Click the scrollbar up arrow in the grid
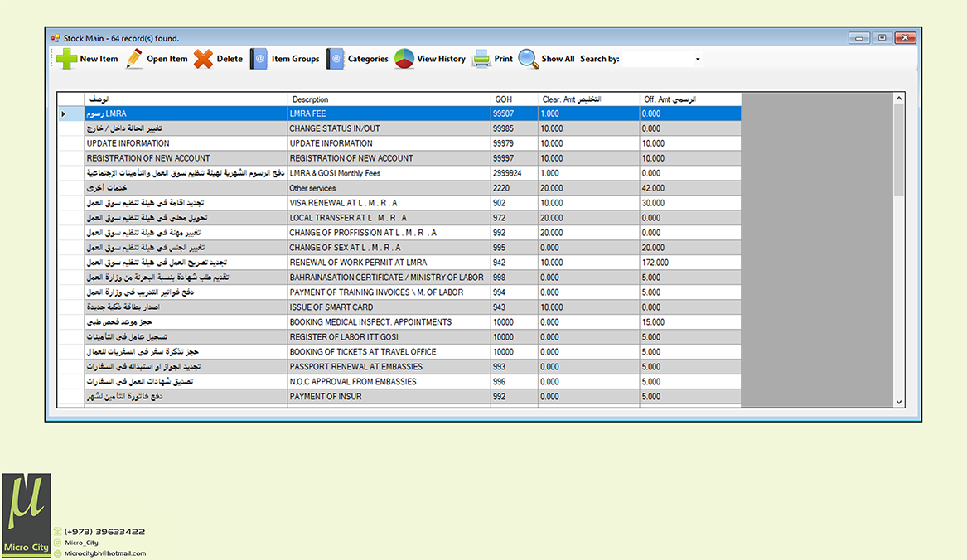Viewport: 967px width, 560px height. tap(898, 99)
